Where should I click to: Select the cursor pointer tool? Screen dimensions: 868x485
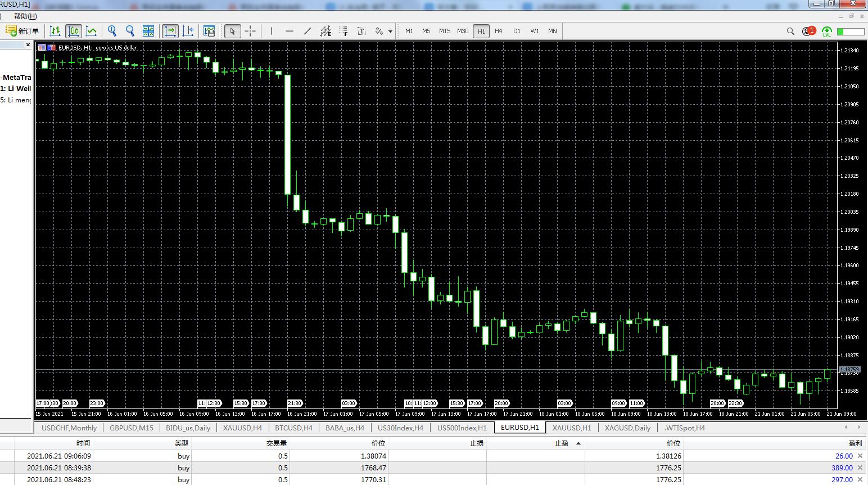[232, 31]
